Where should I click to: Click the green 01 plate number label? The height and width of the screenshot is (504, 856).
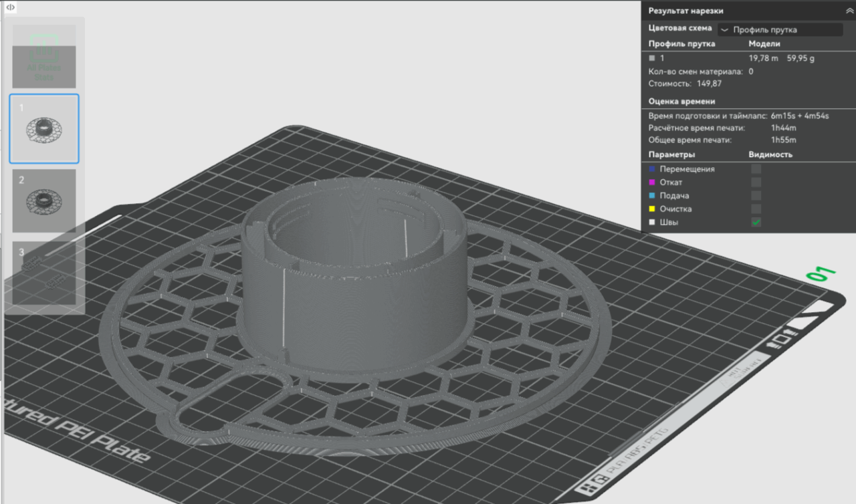click(x=821, y=274)
